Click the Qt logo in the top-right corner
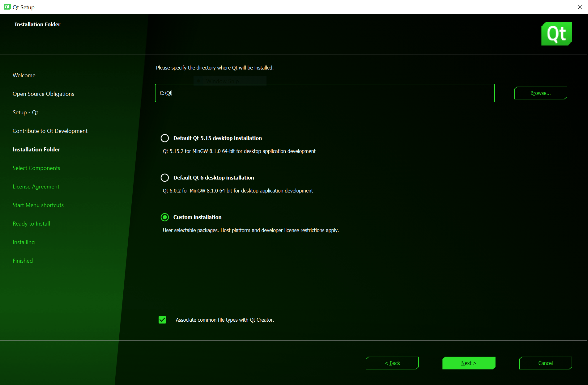This screenshot has height=385, width=588. tap(556, 34)
